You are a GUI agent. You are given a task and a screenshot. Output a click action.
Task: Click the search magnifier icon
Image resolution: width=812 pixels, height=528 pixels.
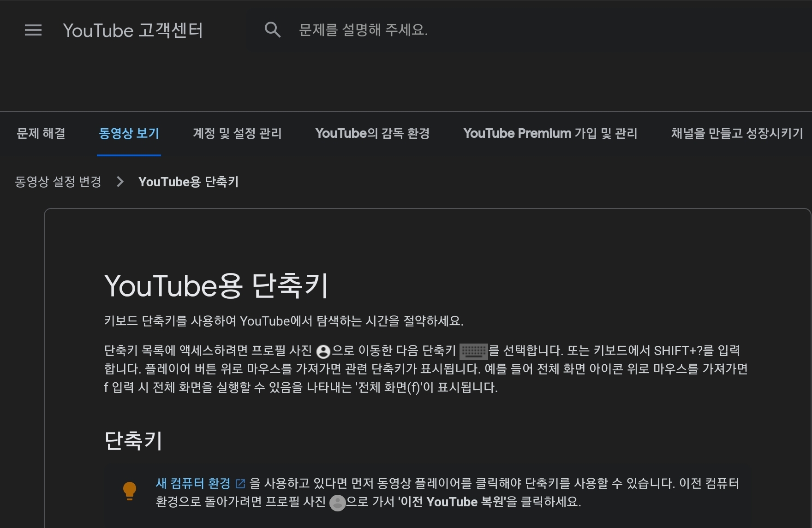pos(272,30)
